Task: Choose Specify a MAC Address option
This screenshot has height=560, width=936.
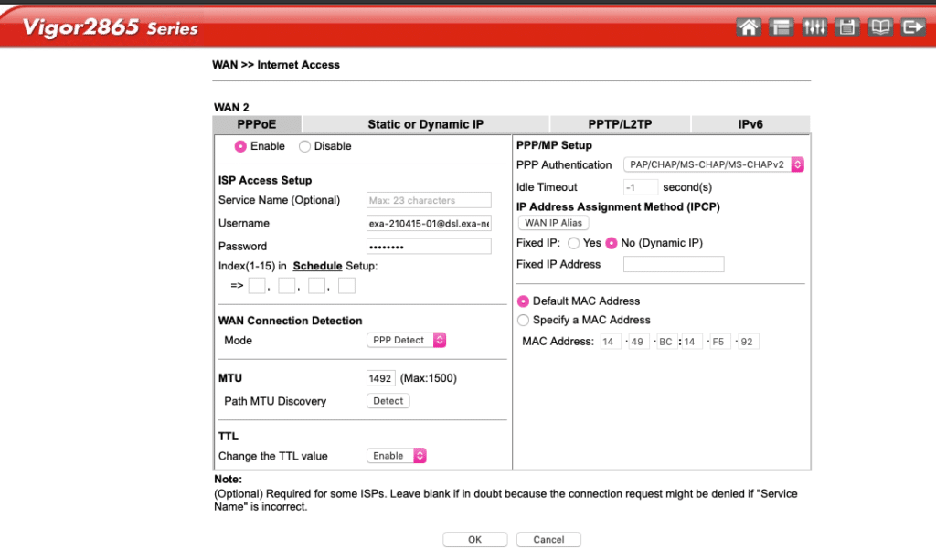Action: tap(523, 320)
